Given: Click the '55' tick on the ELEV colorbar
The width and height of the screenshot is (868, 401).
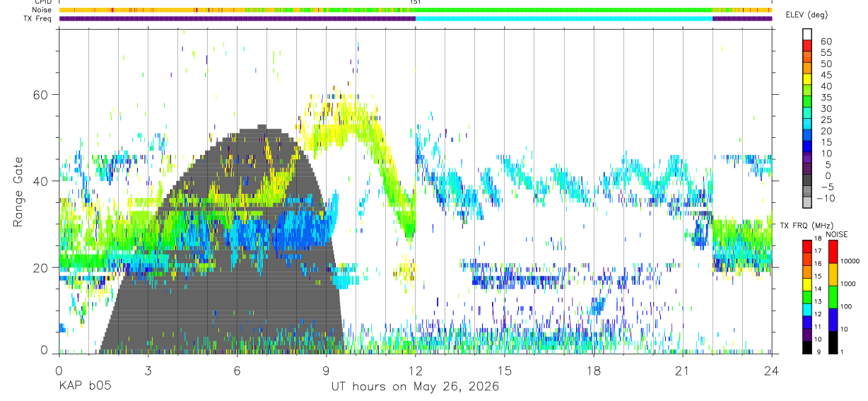Looking at the screenshot, I should coord(825,52).
